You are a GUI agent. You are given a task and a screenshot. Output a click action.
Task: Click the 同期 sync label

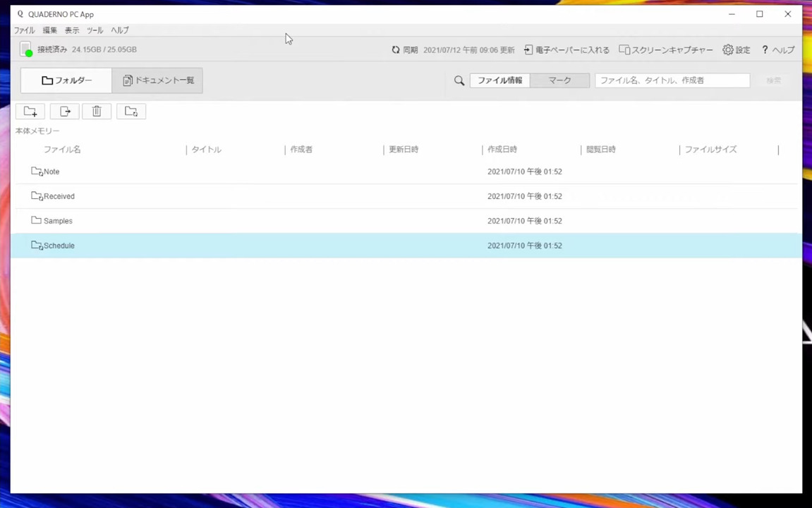pyautogui.click(x=411, y=49)
